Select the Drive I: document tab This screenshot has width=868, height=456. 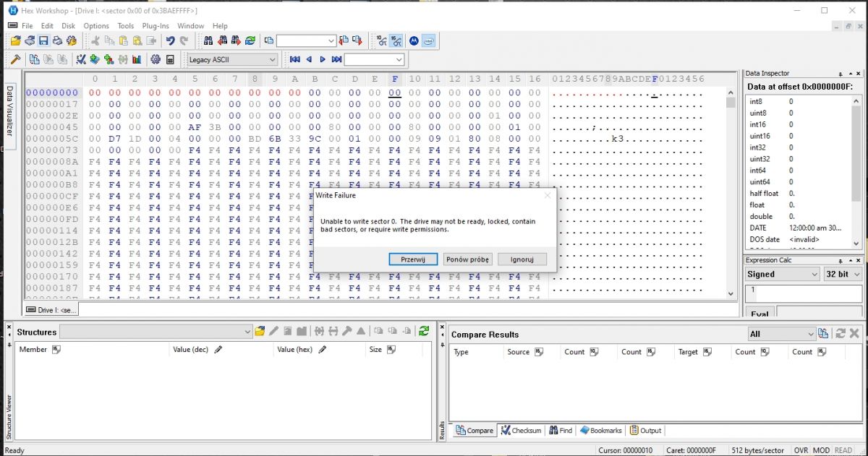(x=52, y=310)
